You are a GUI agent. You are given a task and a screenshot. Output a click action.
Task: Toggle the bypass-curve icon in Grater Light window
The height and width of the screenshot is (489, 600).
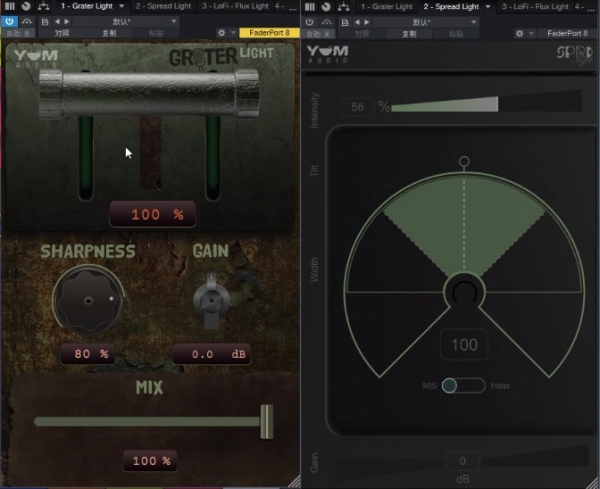[26, 21]
